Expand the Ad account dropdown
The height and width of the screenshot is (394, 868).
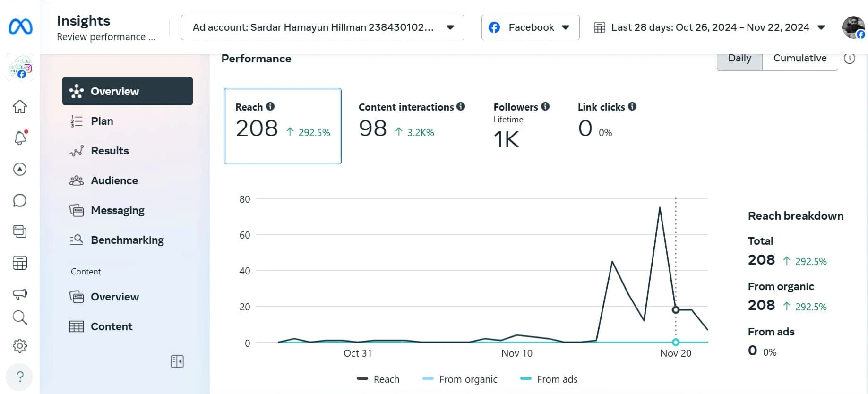click(322, 27)
